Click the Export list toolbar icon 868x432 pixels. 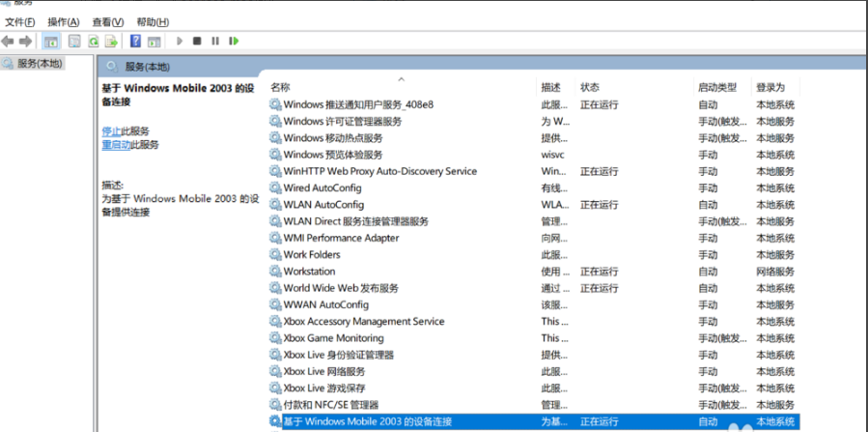[112, 42]
